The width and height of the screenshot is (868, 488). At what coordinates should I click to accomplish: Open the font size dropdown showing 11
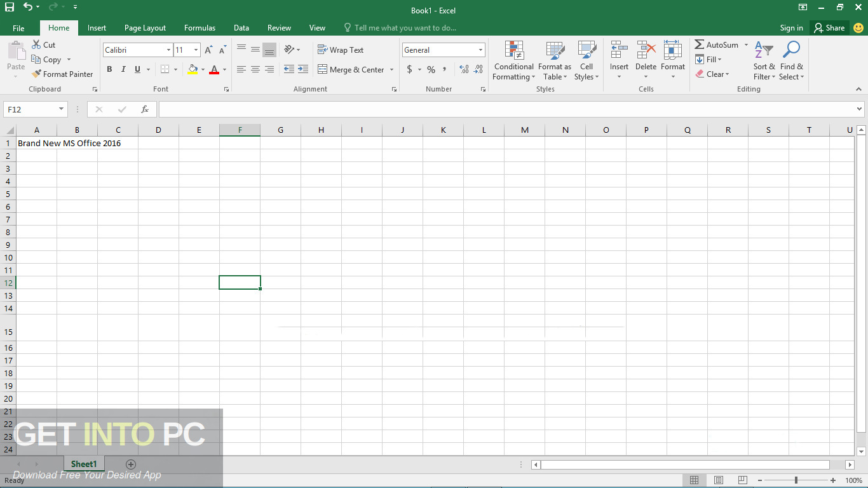coord(196,50)
